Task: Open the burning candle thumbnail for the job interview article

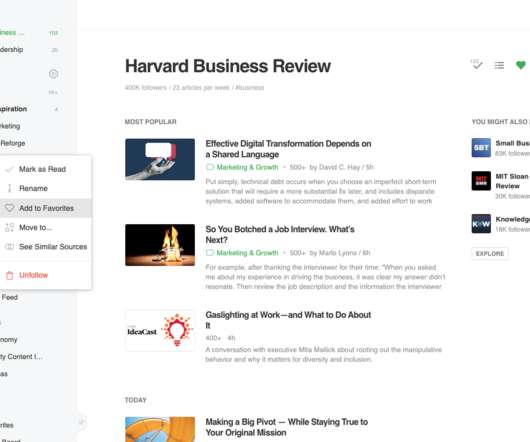Action: coord(160,245)
